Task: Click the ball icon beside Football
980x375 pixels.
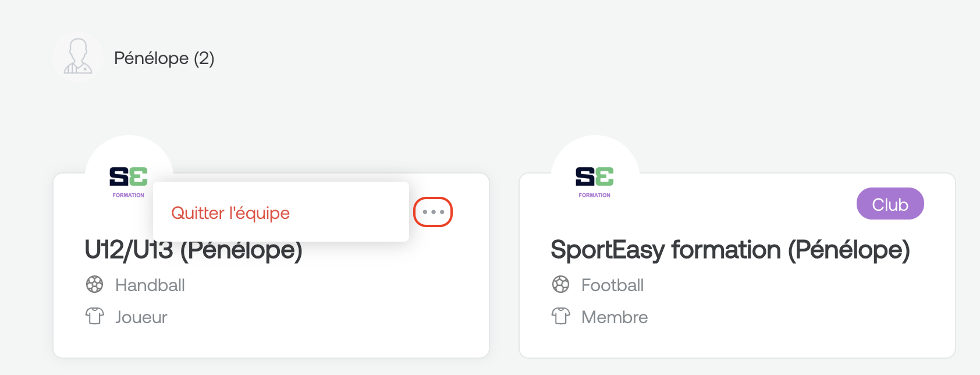Action: [x=560, y=285]
